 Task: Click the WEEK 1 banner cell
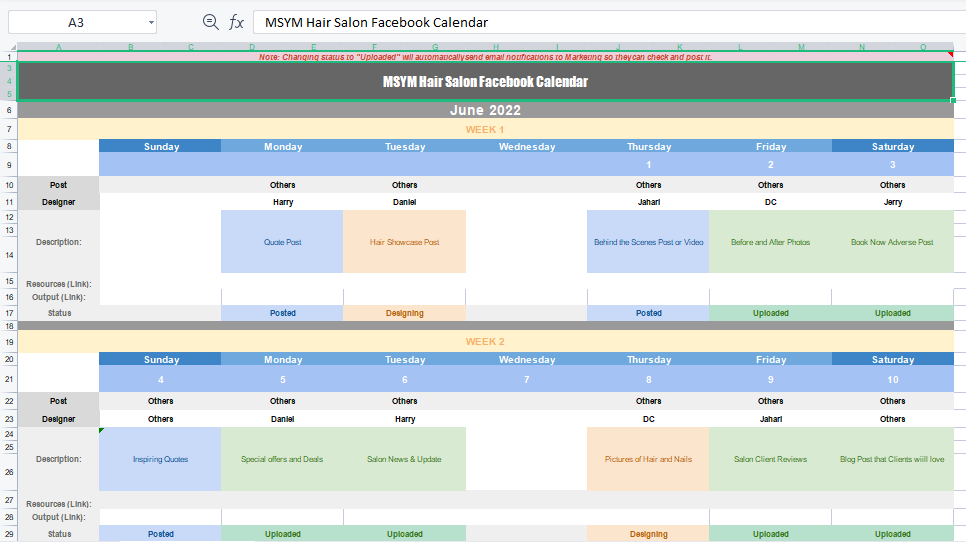coord(485,129)
